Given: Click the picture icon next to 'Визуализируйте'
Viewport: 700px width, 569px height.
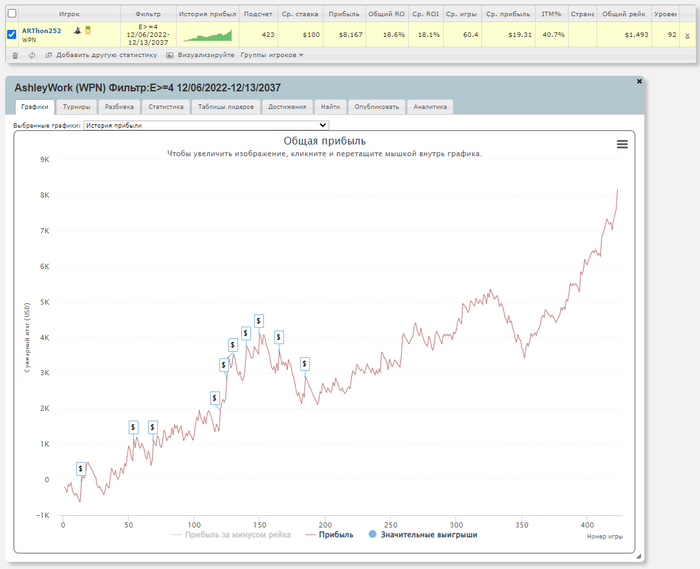Looking at the screenshot, I should tap(170, 55).
